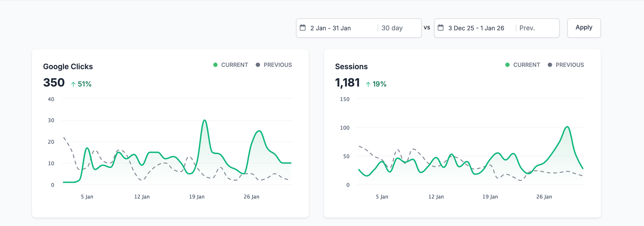Open the 2 Jan - 31 Jan date picker

pos(330,28)
